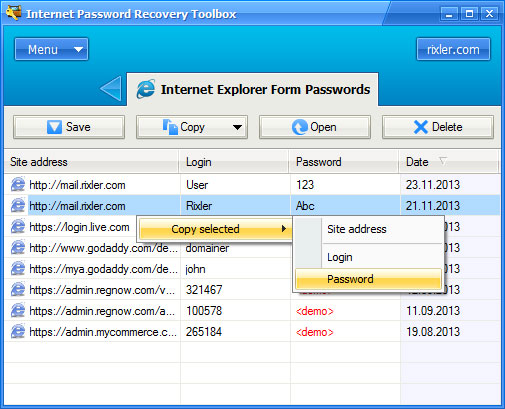The height and width of the screenshot is (409, 505).
Task: Click IE icon beside admin.mycommerce row
Action: pos(18,332)
